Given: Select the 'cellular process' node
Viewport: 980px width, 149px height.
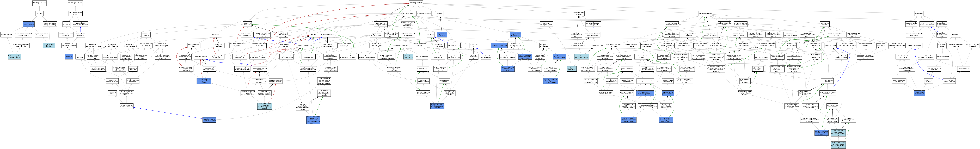Looking at the screenshot, I should [408, 13].
